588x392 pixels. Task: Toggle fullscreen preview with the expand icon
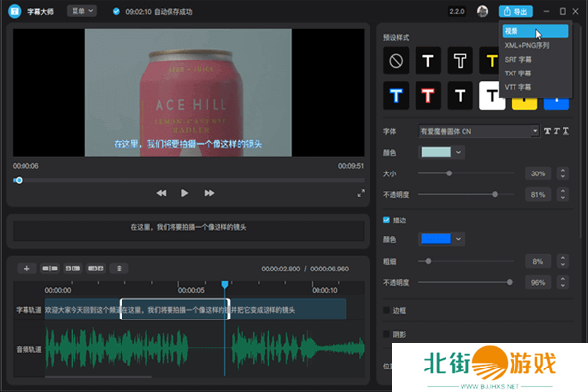360,193
